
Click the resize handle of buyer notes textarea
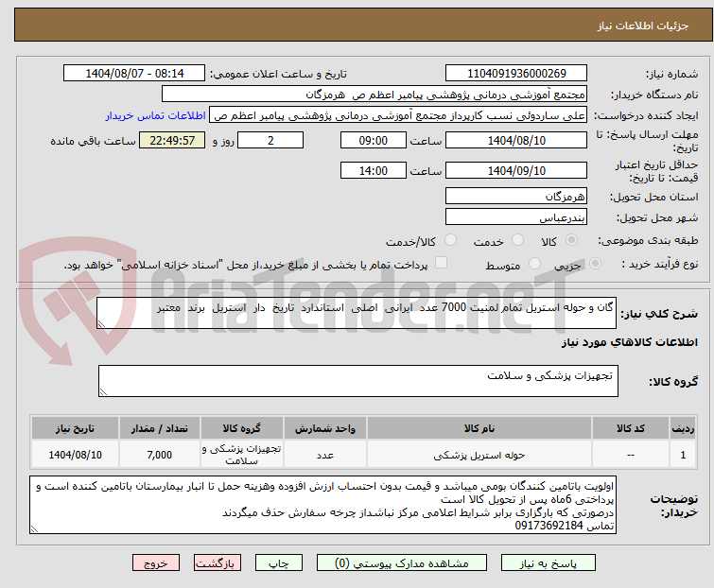tap(34, 528)
